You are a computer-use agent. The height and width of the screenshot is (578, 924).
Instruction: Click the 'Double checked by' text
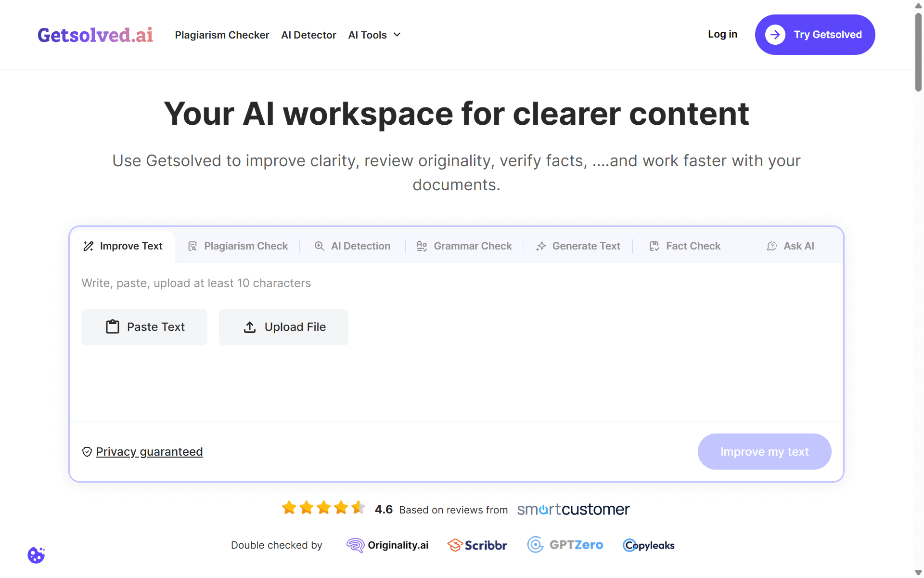click(276, 545)
